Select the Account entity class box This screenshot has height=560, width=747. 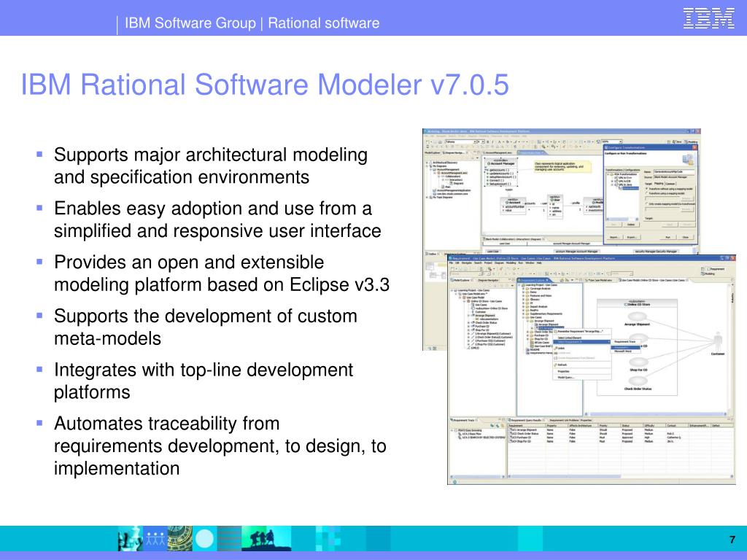(513, 206)
